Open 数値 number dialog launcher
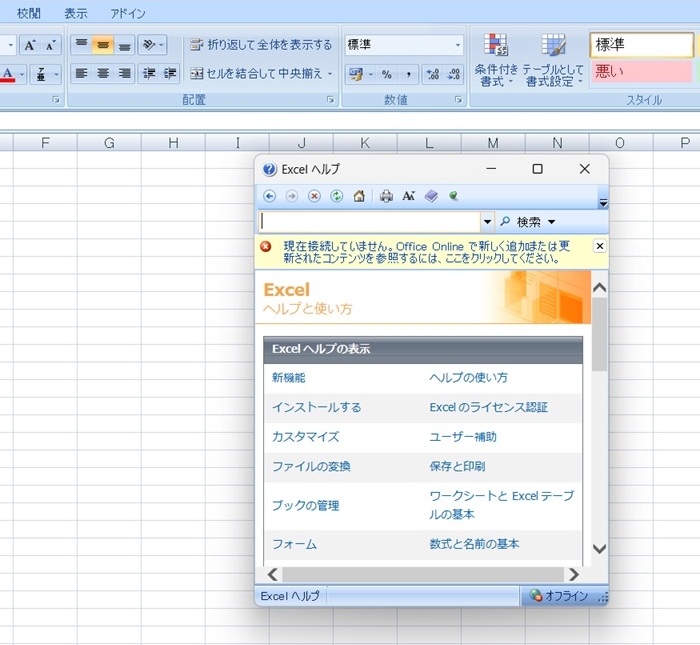This screenshot has height=645, width=700. click(x=458, y=100)
